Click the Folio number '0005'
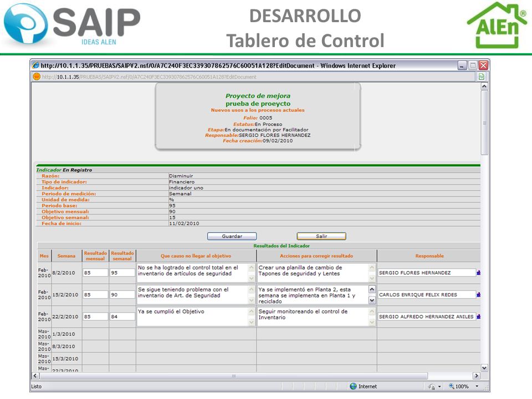This screenshot has width=532, height=399. click(x=265, y=117)
